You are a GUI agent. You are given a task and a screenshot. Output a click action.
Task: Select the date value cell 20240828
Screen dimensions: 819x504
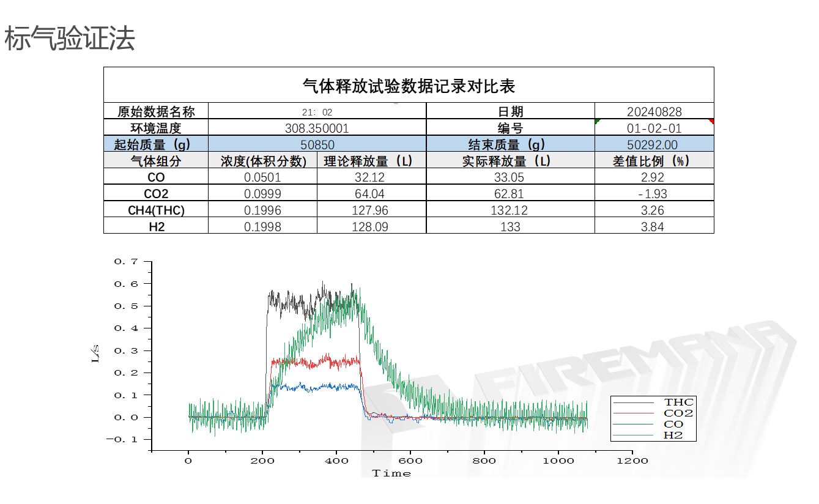(x=654, y=111)
